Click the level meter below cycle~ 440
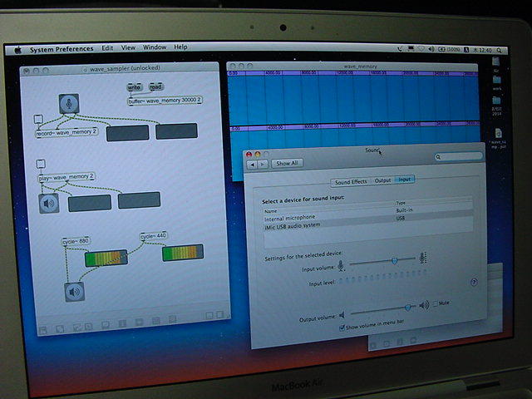 click(x=183, y=253)
